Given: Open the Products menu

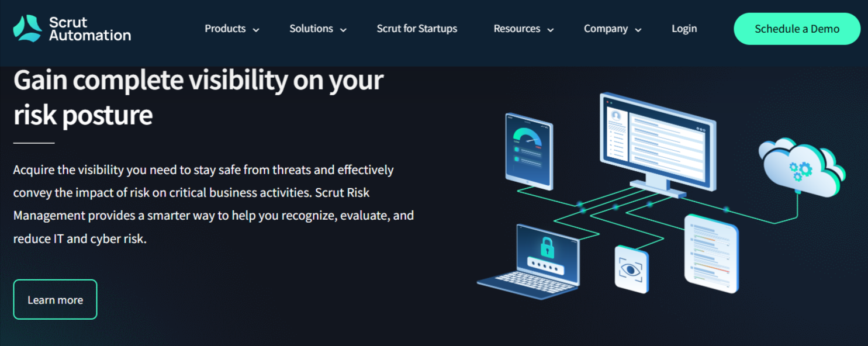Looking at the screenshot, I should pos(225,29).
